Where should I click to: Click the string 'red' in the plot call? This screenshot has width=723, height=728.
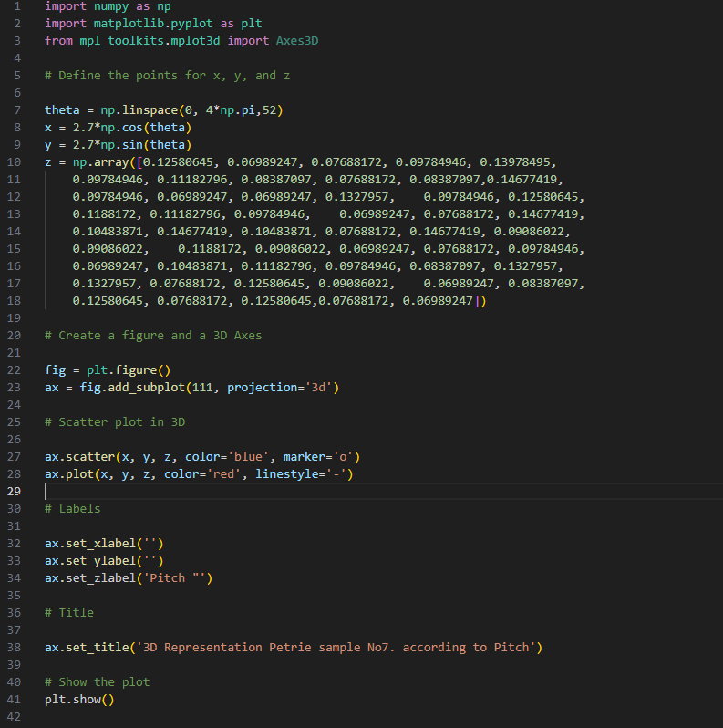[x=223, y=474]
